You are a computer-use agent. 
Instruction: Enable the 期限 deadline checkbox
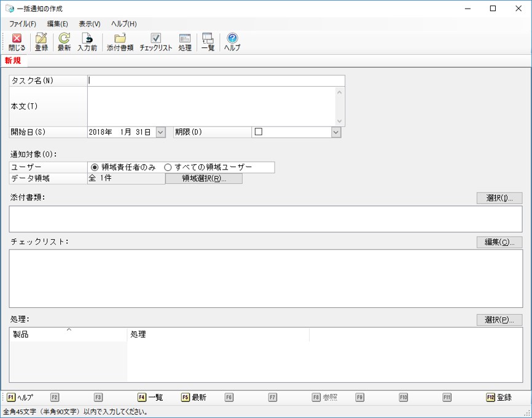[x=259, y=132]
